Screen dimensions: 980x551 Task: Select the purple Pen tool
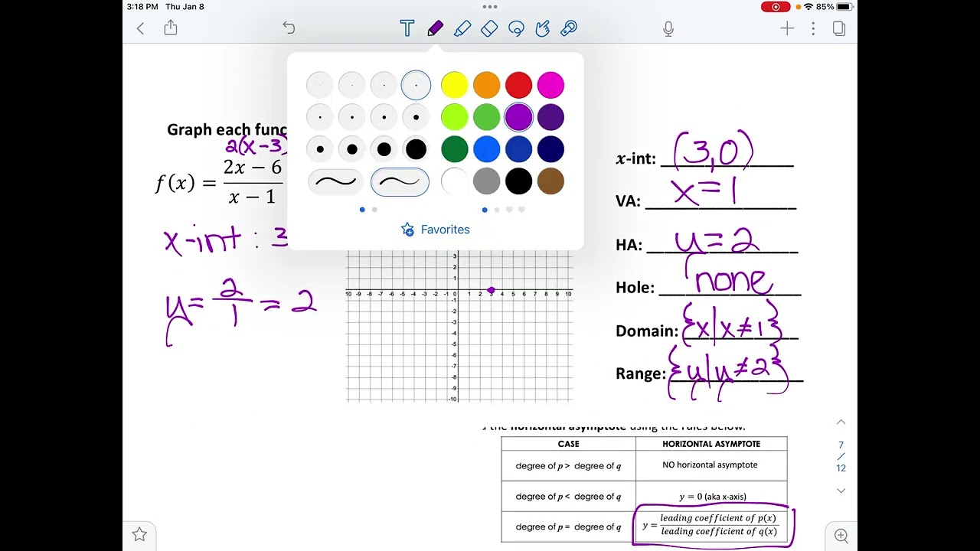(435, 28)
